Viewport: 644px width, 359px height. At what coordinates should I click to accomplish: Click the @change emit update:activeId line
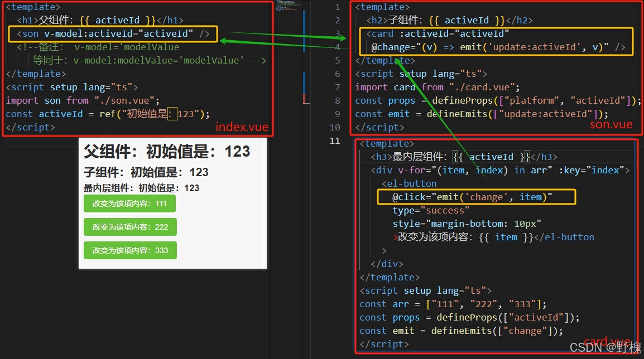[498, 47]
